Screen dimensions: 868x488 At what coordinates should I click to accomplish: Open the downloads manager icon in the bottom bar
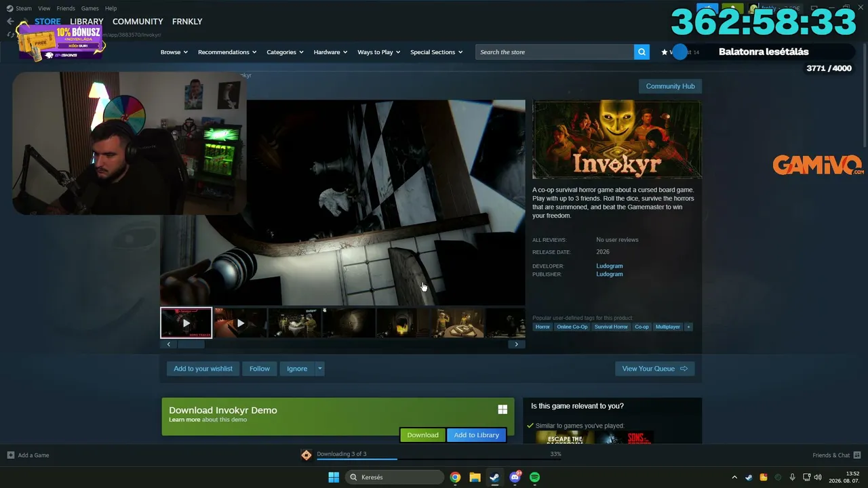click(x=307, y=455)
